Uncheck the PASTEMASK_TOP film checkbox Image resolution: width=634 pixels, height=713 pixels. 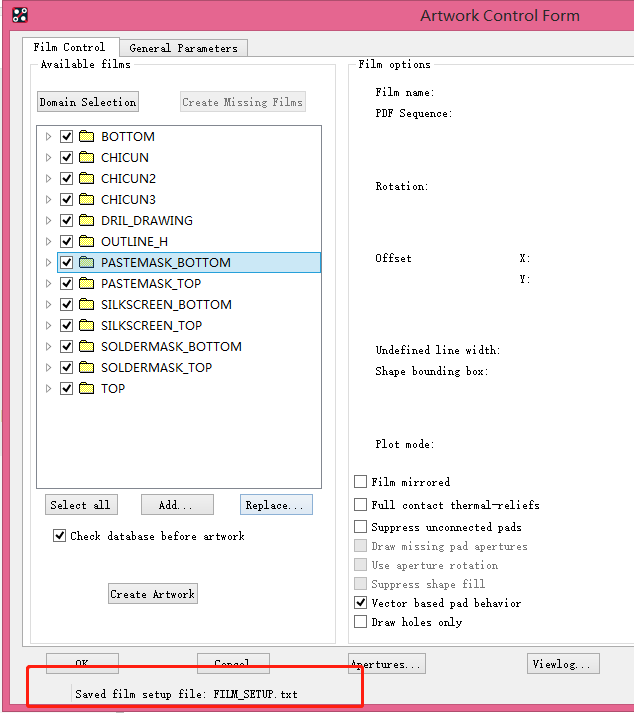(x=67, y=283)
